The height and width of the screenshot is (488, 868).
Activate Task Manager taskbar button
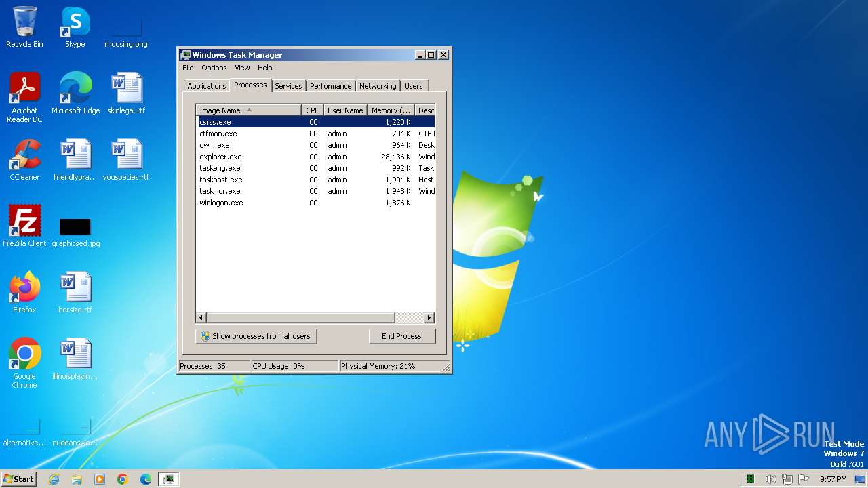click(169, 479)
